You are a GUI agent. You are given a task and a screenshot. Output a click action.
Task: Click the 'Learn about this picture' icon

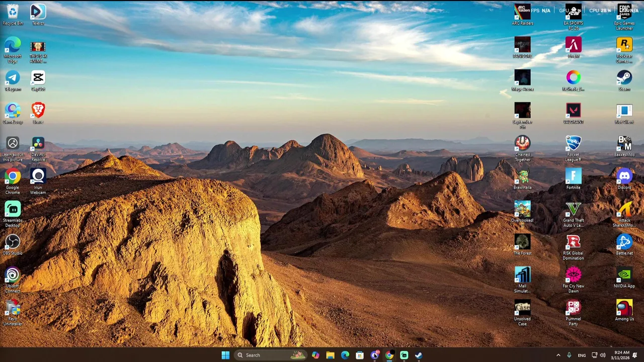click(x=13, y=149)
